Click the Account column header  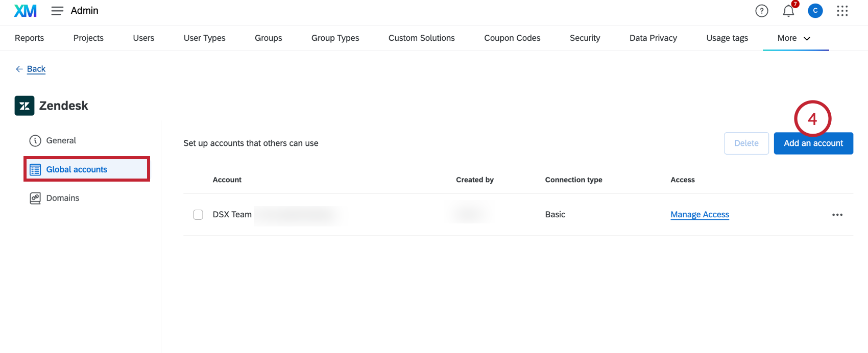click(x=227, y=180)
